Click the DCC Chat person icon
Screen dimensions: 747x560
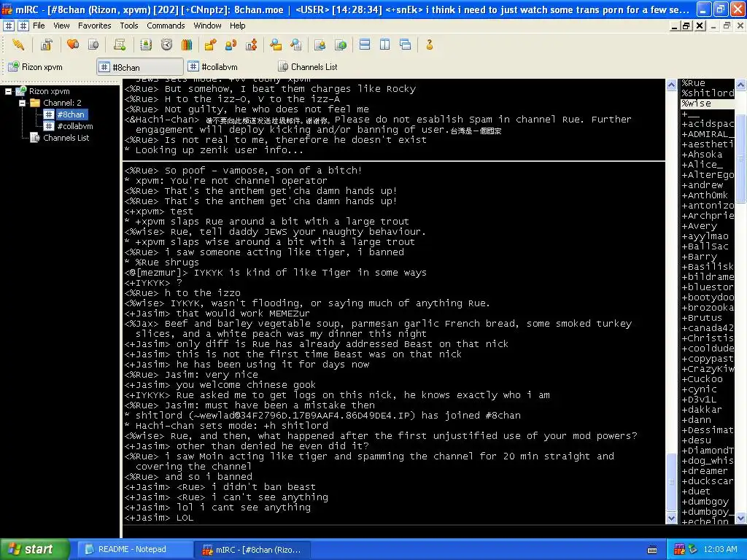[231, 44]
